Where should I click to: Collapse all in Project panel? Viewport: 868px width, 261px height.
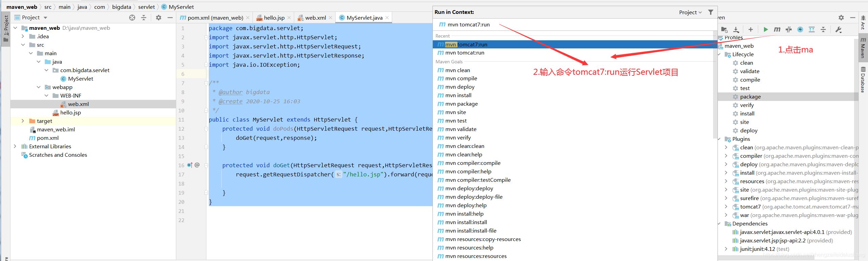pyautogui.click(x=144, y=18)
